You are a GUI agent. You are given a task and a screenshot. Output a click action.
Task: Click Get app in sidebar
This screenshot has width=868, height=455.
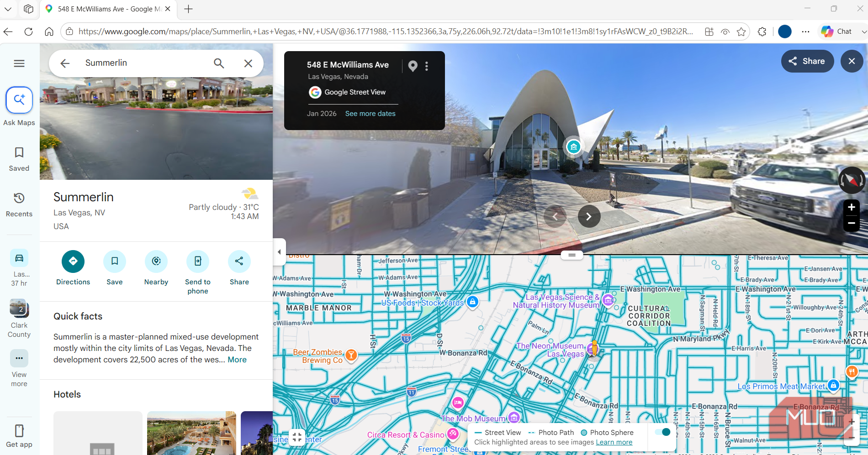(19, 436)
